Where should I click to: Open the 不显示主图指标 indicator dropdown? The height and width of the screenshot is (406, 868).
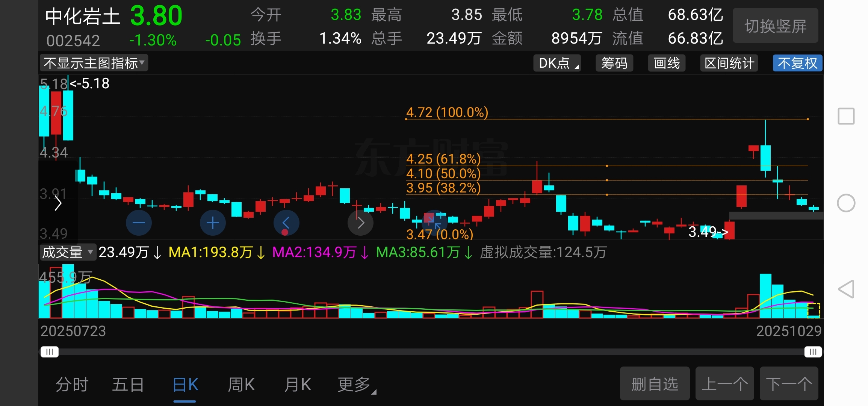(x=94, y=63)
